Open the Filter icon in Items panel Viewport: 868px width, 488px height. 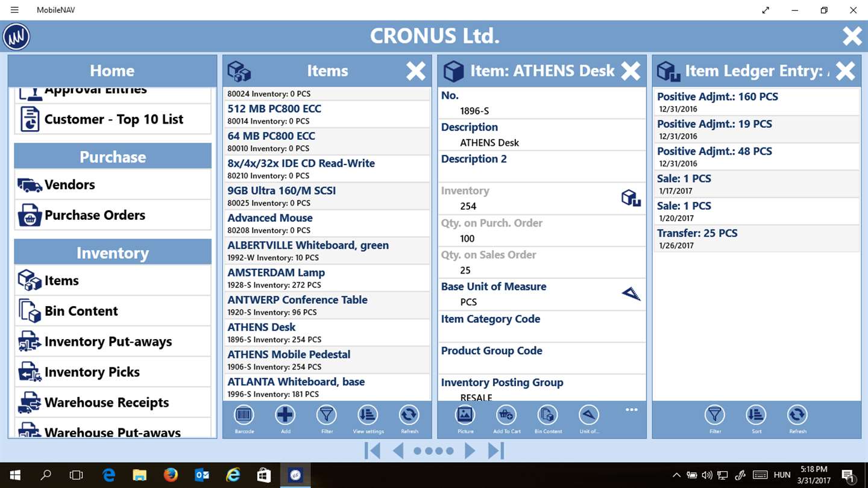[327, 415]
